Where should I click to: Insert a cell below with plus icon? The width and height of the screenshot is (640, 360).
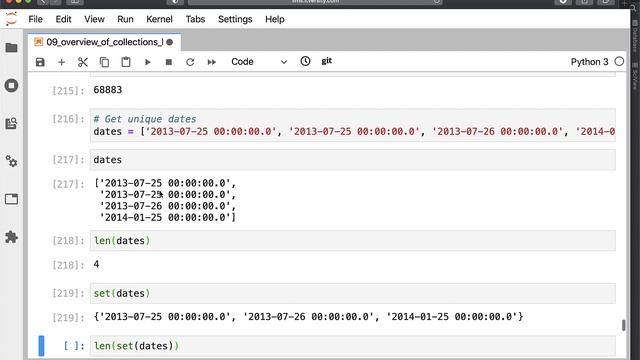pos(61,62)
